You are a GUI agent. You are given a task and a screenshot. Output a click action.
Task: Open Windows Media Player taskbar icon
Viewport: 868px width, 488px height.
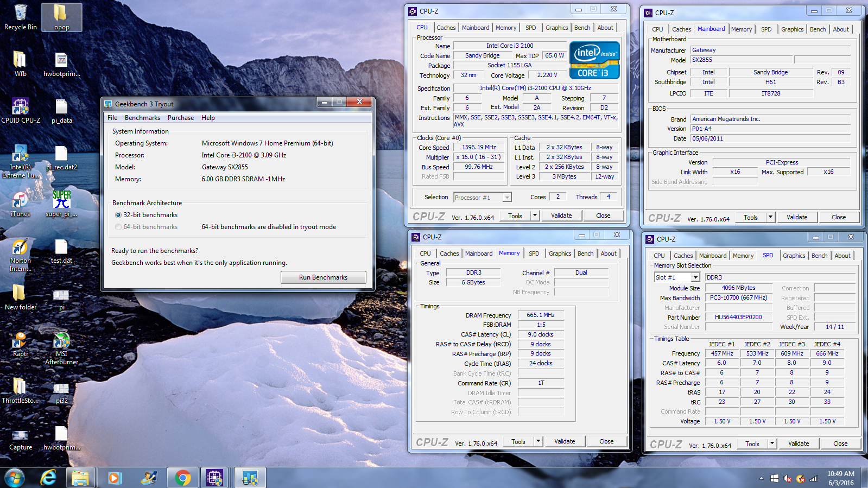[114, 478]
